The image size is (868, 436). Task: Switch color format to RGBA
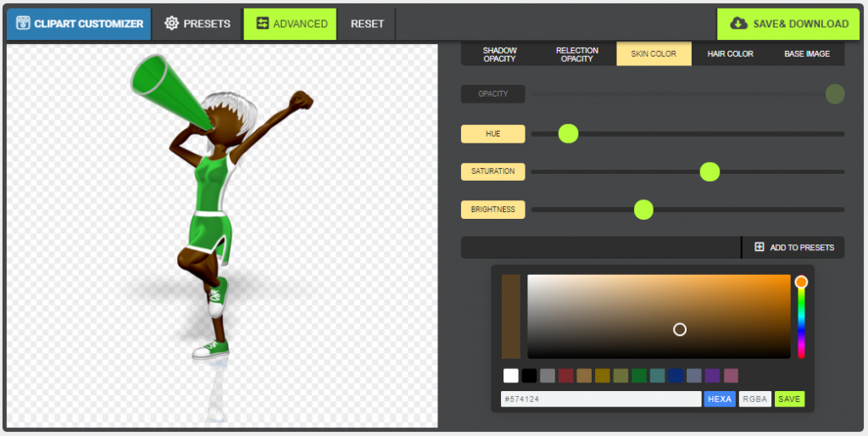[754, 399]
